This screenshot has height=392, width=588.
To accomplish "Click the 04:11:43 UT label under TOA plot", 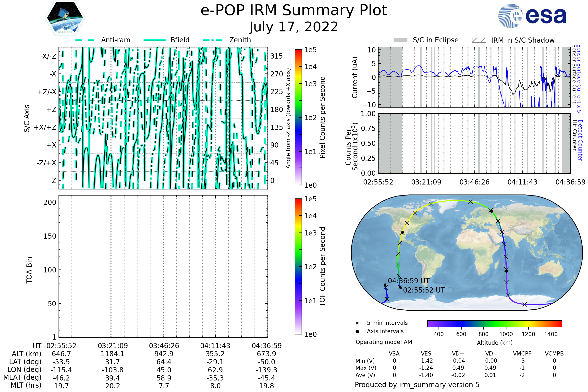I will pos(215,346).
